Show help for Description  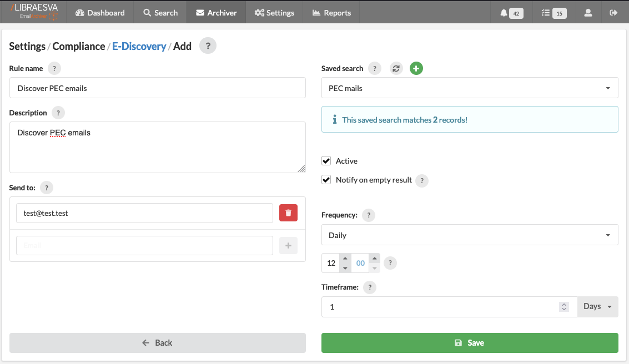click(58, 113)
